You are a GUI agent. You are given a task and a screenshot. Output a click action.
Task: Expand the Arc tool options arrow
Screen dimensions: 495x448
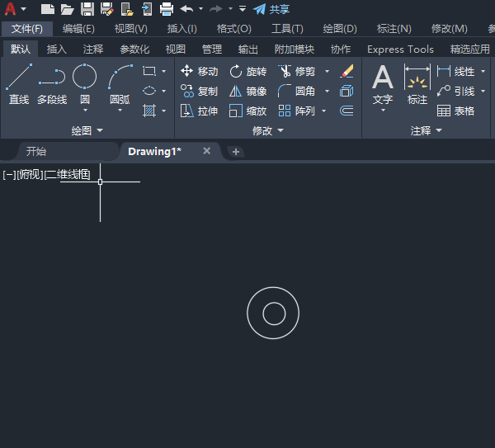point(120,111)
